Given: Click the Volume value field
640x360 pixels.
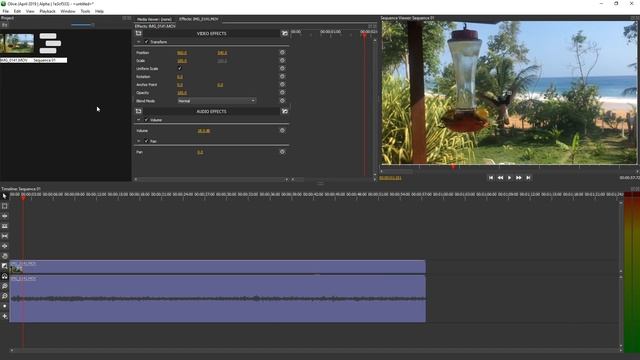Looking at the screenshot, I should [x=204, y=131].
